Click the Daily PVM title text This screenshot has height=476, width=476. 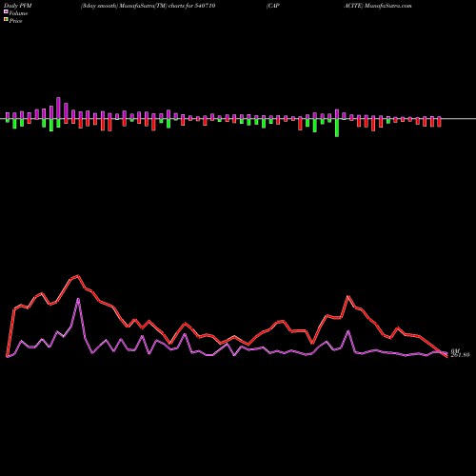coord(18,6)
